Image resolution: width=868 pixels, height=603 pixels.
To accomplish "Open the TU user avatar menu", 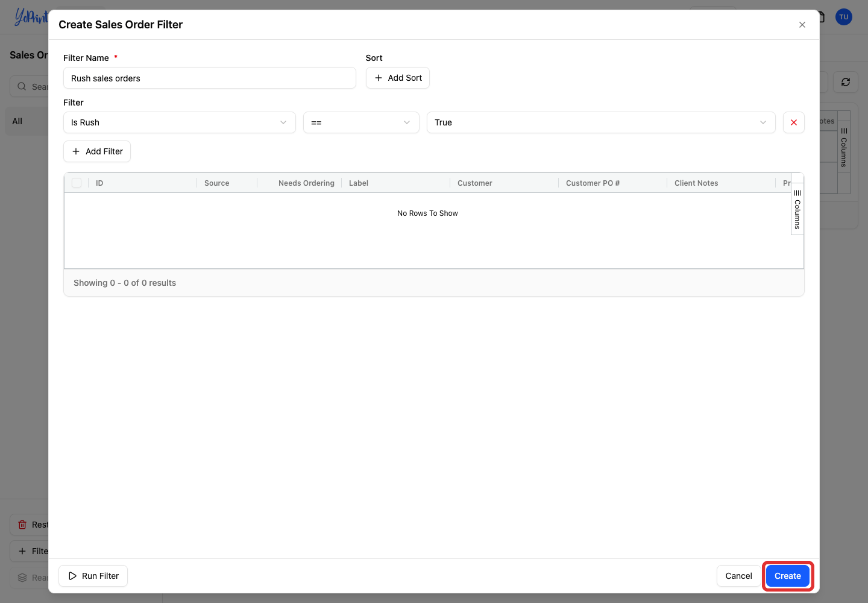I will (x=844, y=17).
